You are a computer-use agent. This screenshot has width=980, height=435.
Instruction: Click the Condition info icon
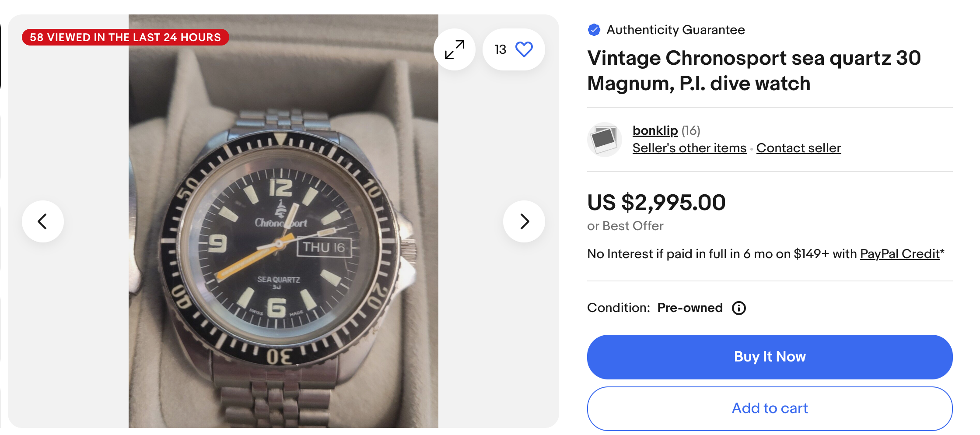(x=739, y=308)
